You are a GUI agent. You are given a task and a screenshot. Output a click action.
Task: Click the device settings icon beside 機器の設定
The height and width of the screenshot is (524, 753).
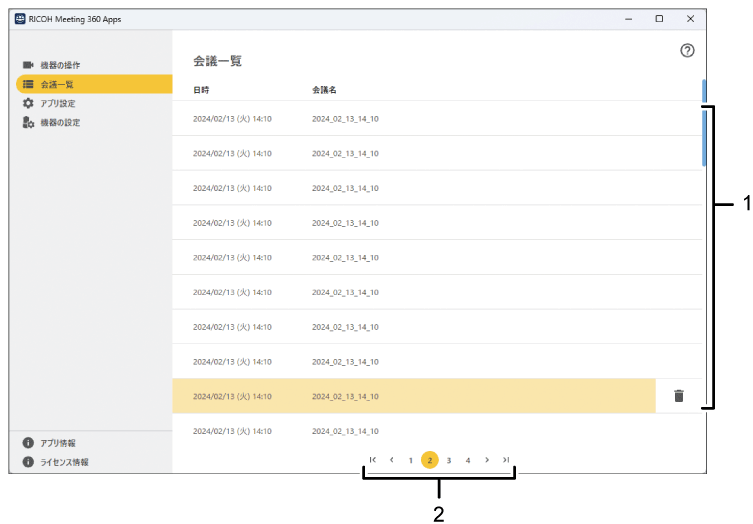(28, 122)
